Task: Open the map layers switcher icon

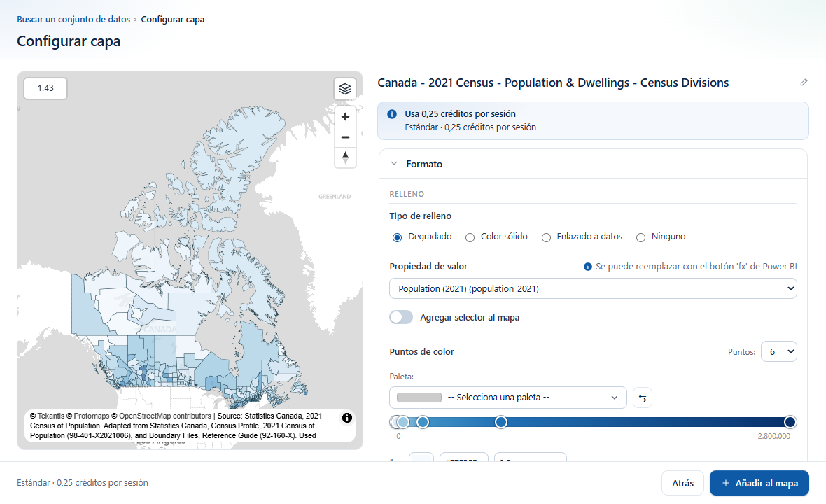Action: point(345,88)
